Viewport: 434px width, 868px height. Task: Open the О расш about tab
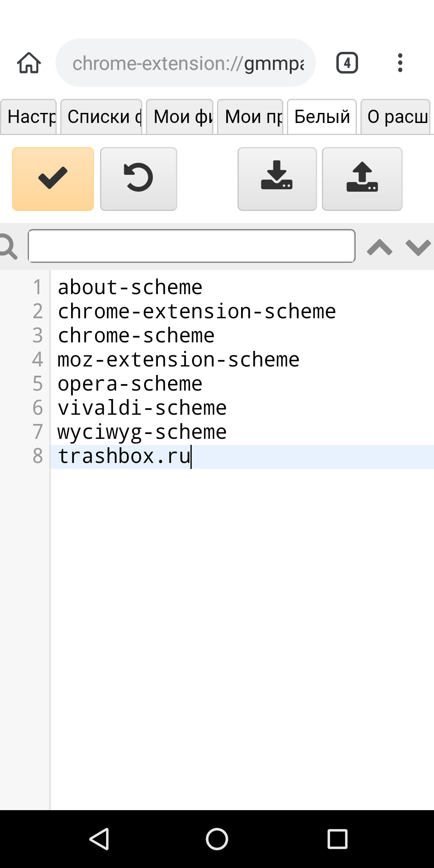point(395,117)
